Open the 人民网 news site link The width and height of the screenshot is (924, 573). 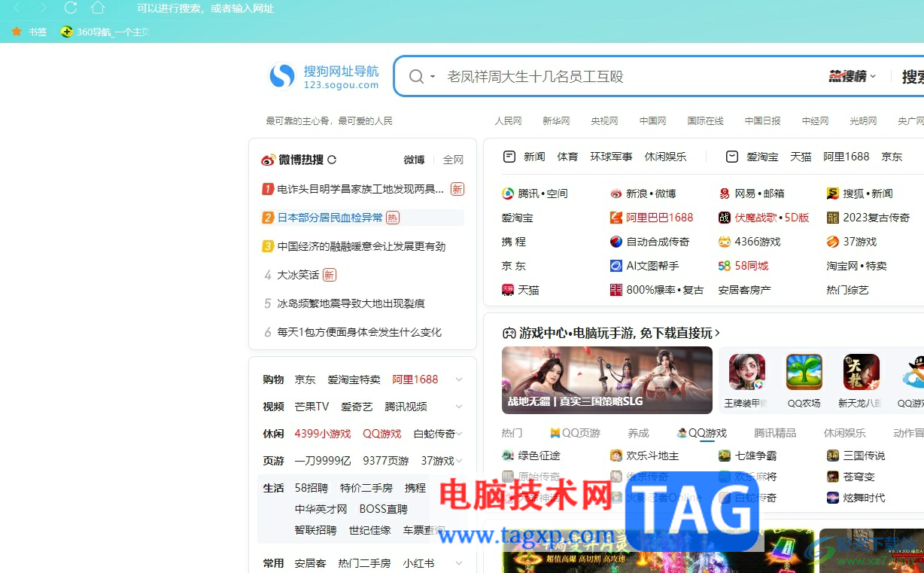click(508, 120)
